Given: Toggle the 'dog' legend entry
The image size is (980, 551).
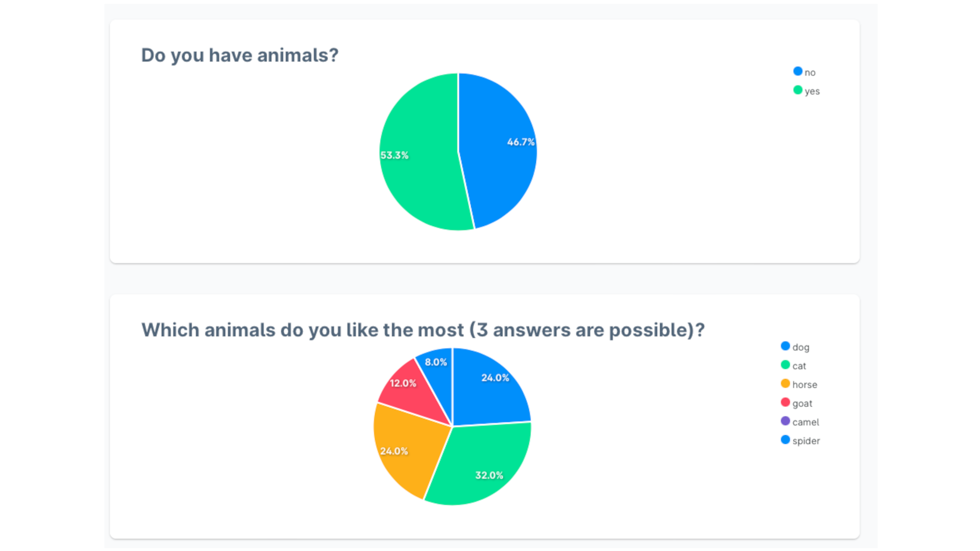Looking at the screenshot, I should pyautogui.click(x=795, y=347).
